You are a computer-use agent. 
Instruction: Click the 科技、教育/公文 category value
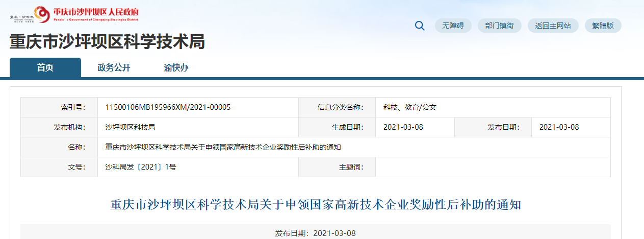coord(409,107)
